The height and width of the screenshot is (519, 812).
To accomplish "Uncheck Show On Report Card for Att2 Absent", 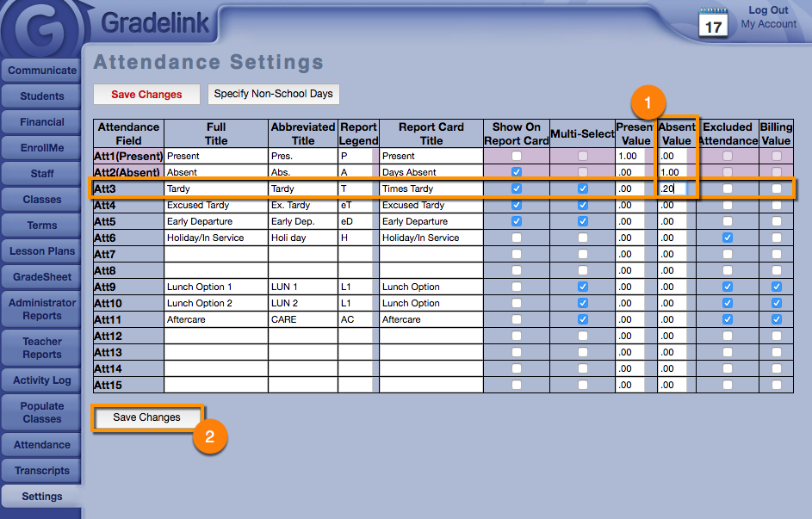I will tap(516, 172).
